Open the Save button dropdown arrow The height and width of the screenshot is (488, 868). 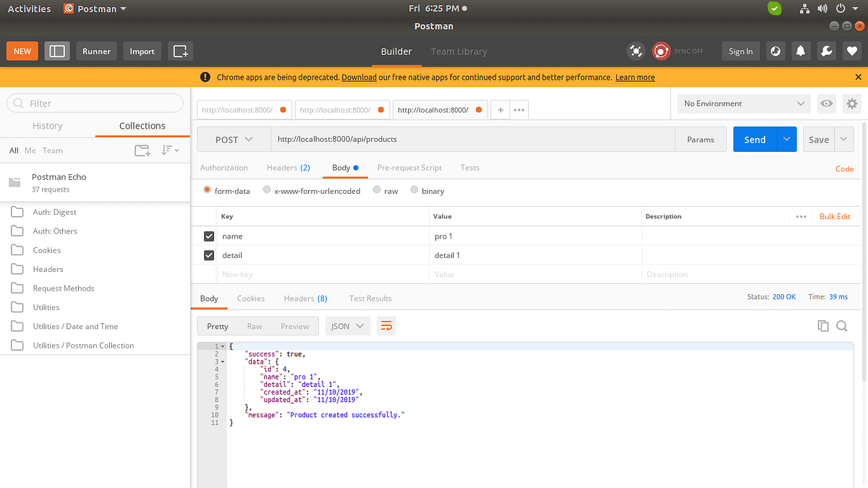tap(843, 139)
